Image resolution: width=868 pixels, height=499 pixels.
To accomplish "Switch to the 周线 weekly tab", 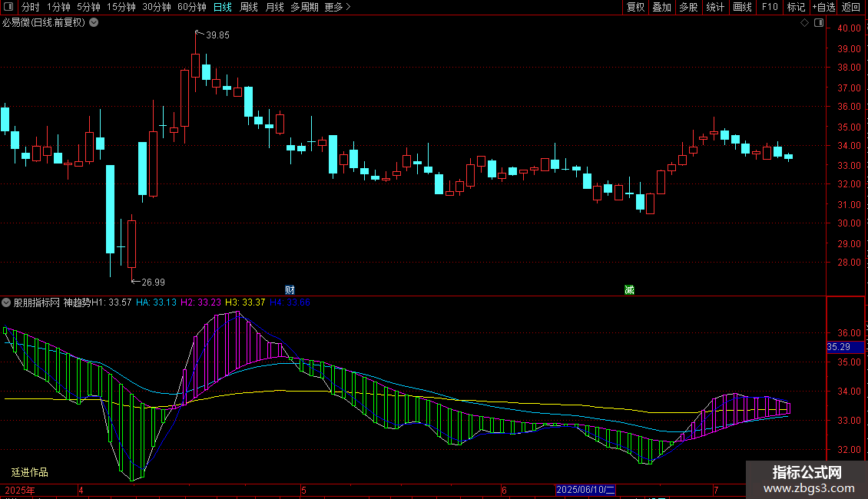I will coord(249,7).
